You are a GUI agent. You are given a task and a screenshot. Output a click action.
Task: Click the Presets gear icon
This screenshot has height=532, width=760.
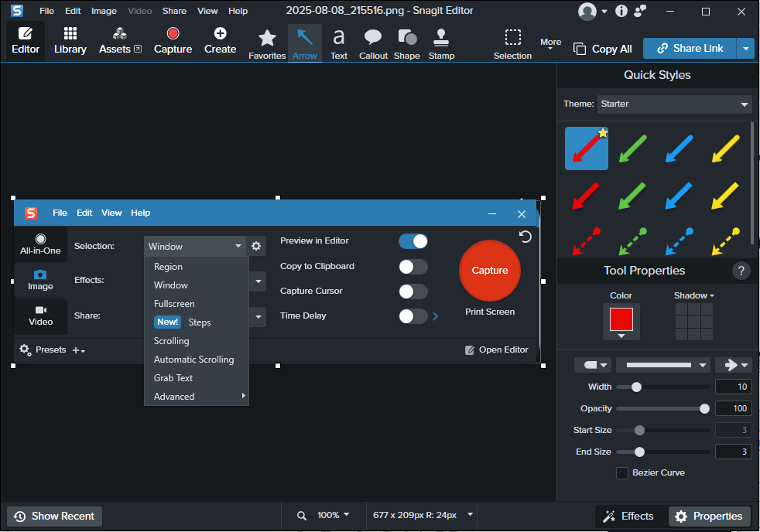pos(25,350)
